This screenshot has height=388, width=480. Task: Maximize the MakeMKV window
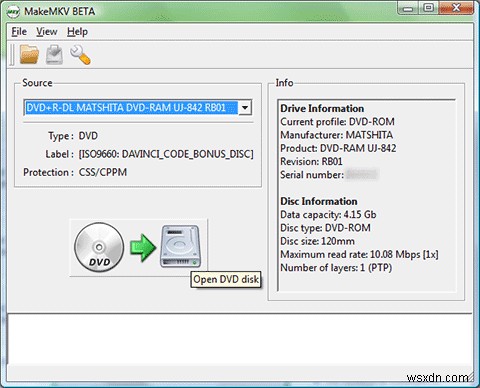coord(429,8)
